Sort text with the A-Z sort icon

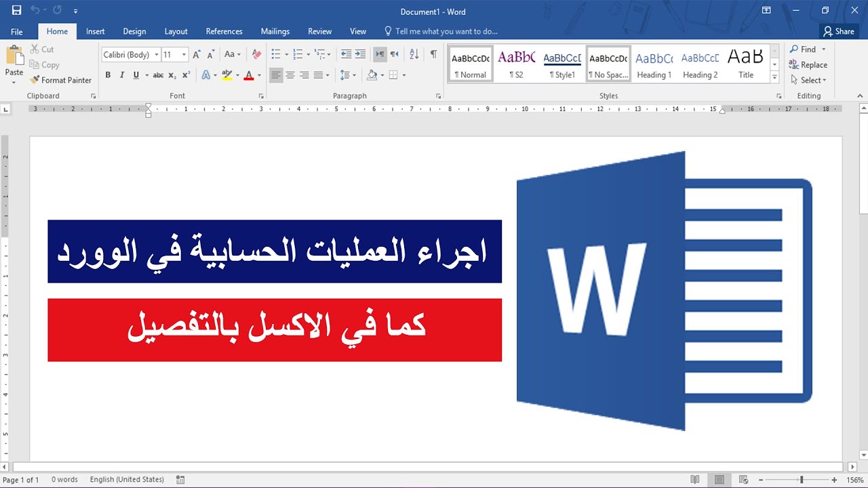414,54
